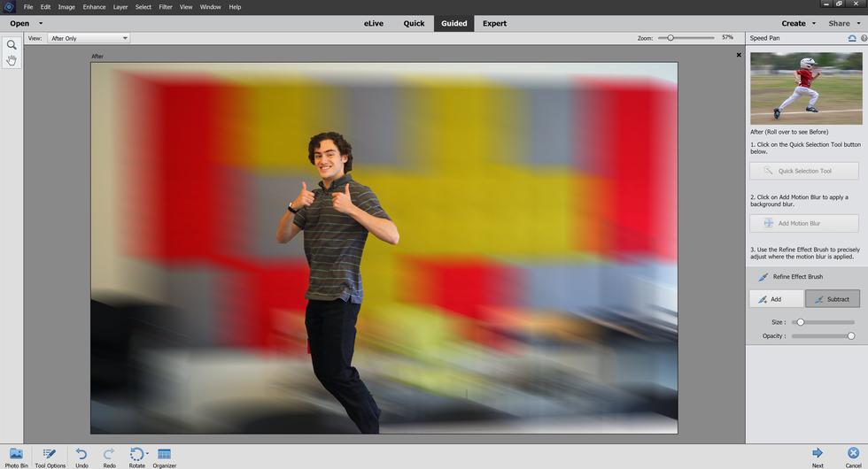Viewport: 868px width, 469px height.
Task: Open the Enhance menu
Action: pos(94,7)
